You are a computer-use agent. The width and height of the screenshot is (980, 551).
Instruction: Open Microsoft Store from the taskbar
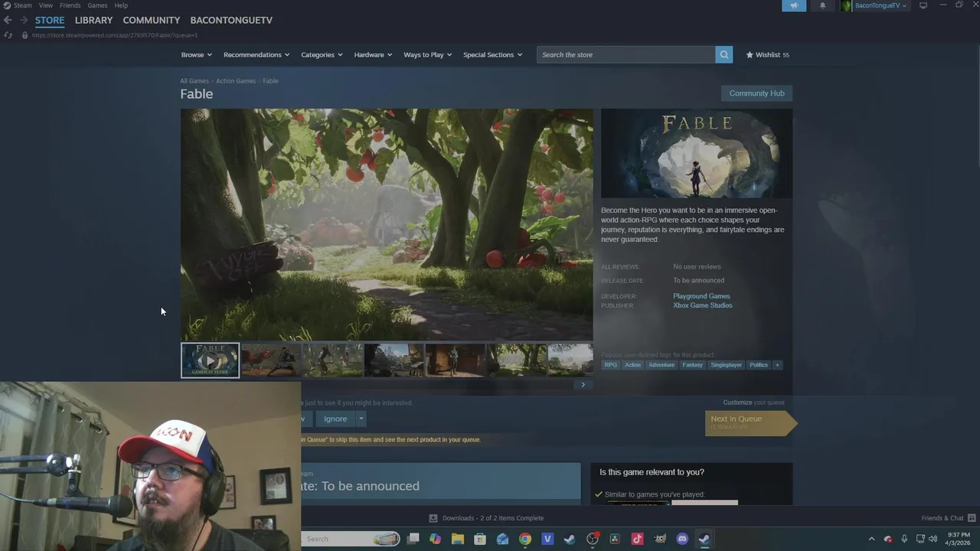pyautogui.click(x=480, y=539)
